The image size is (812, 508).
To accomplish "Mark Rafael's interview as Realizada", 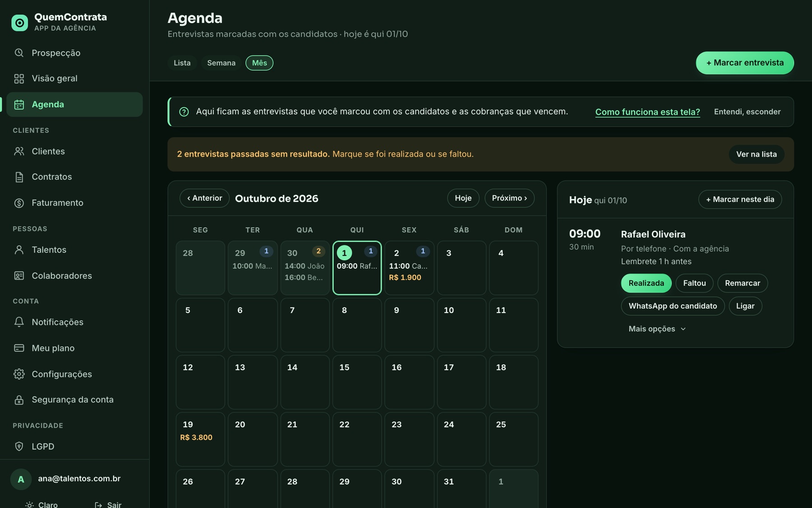I will [x=646, y=283].
